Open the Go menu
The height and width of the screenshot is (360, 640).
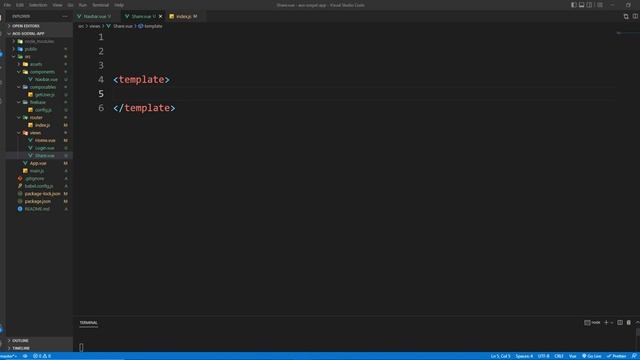[71, 5]
